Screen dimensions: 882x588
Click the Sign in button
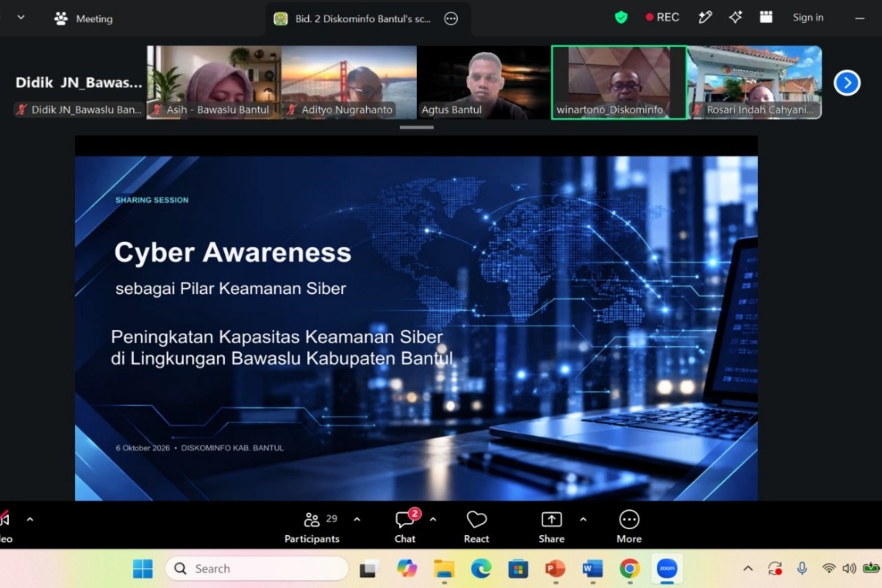[808, 18]
